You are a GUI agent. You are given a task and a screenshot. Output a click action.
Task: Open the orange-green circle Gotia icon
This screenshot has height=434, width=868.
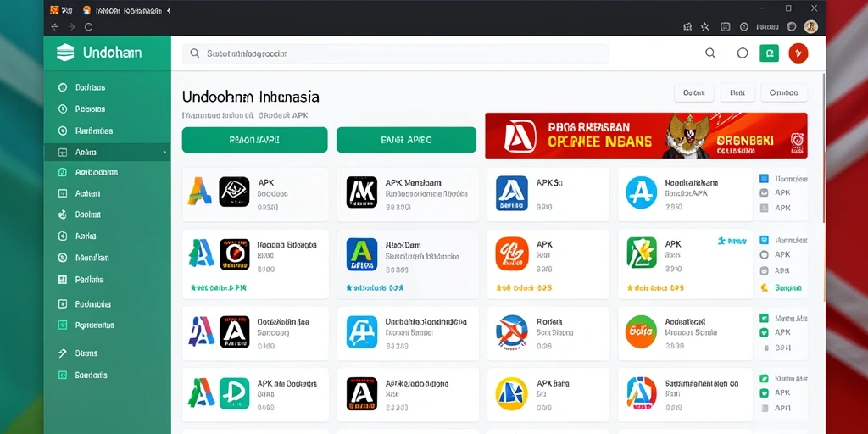click(641, 331)
